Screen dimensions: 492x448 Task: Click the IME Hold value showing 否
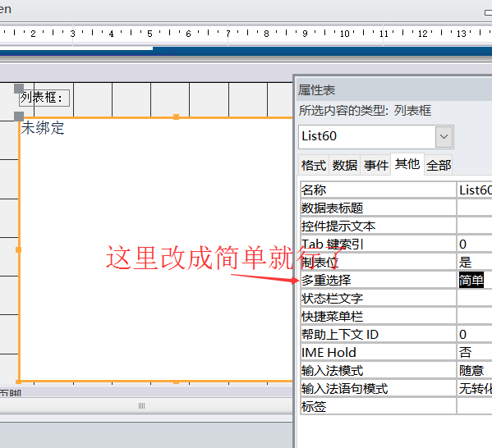475,352
